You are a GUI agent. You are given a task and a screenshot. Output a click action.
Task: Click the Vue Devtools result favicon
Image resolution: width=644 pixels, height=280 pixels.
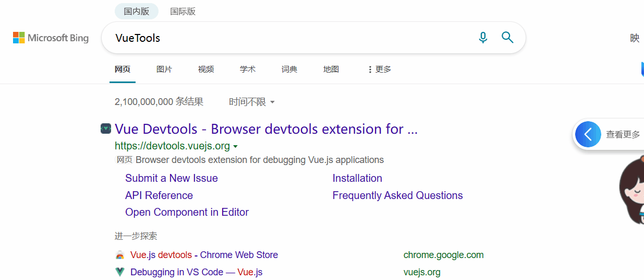[106, 129]
